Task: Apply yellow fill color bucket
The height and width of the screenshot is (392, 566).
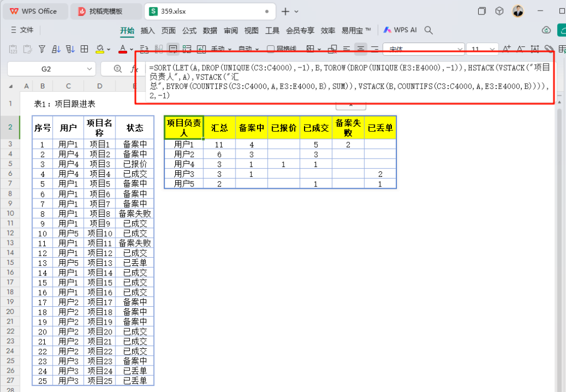Action: coord(99,49)
